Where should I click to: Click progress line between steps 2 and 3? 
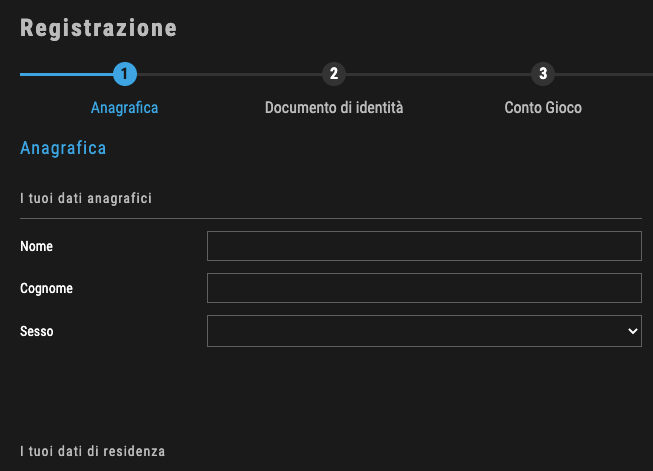439,75
